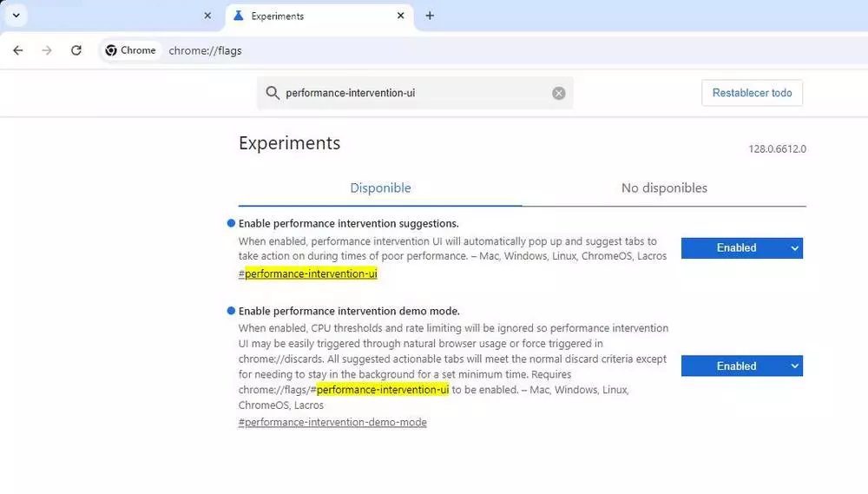Click the Experiments page heading

pos(290,143)
